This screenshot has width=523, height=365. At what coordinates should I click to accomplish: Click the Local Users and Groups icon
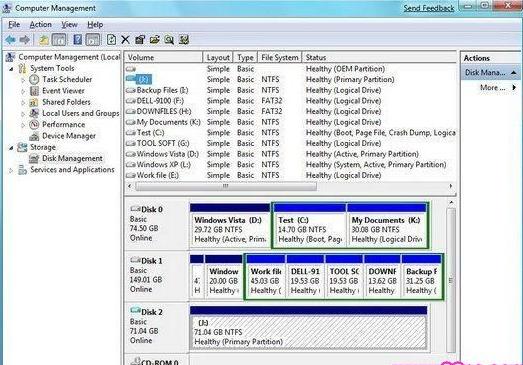point(34,113)
